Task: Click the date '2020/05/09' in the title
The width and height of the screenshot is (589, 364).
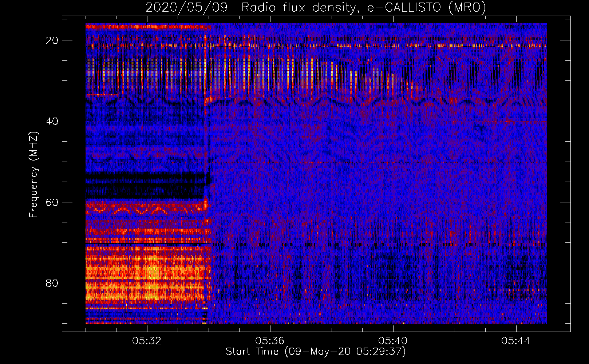Action: pyautogui.click(x=186, y=7)
